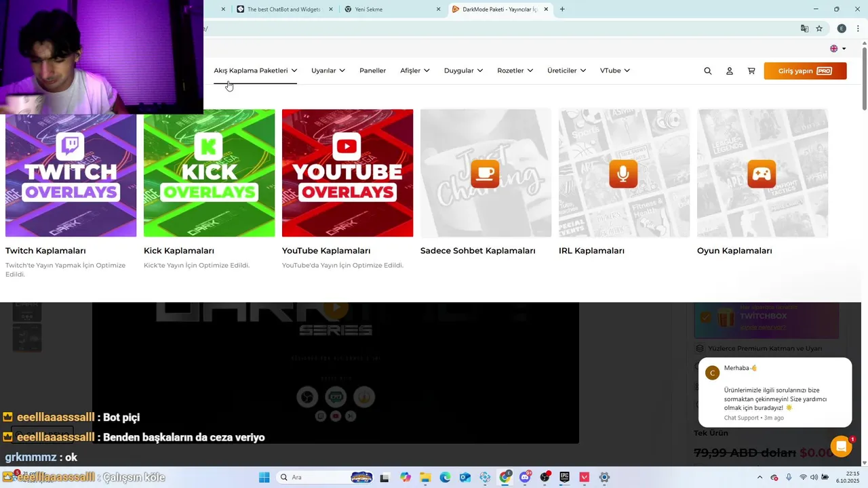Expand the Üreticiler dropdown
The width and height of the screenshot is (868, 488).
(566, 70)
